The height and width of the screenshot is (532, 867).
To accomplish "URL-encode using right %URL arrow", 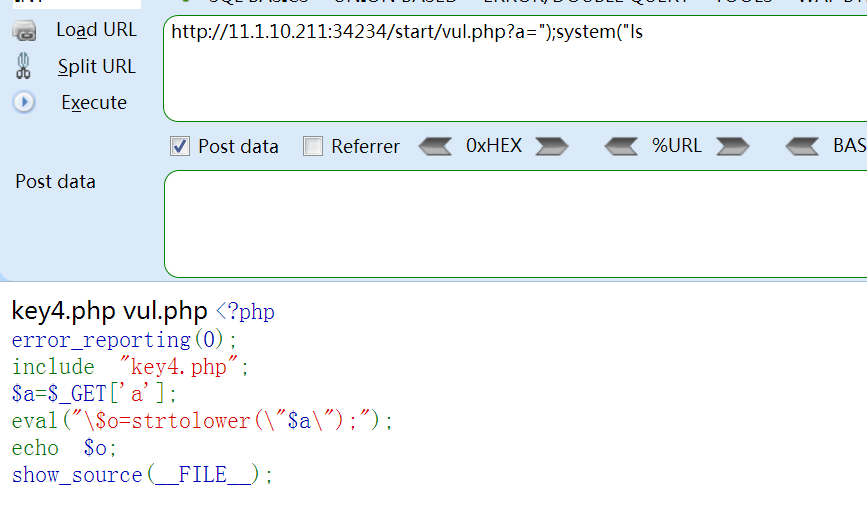I will (x=733, y=147).
